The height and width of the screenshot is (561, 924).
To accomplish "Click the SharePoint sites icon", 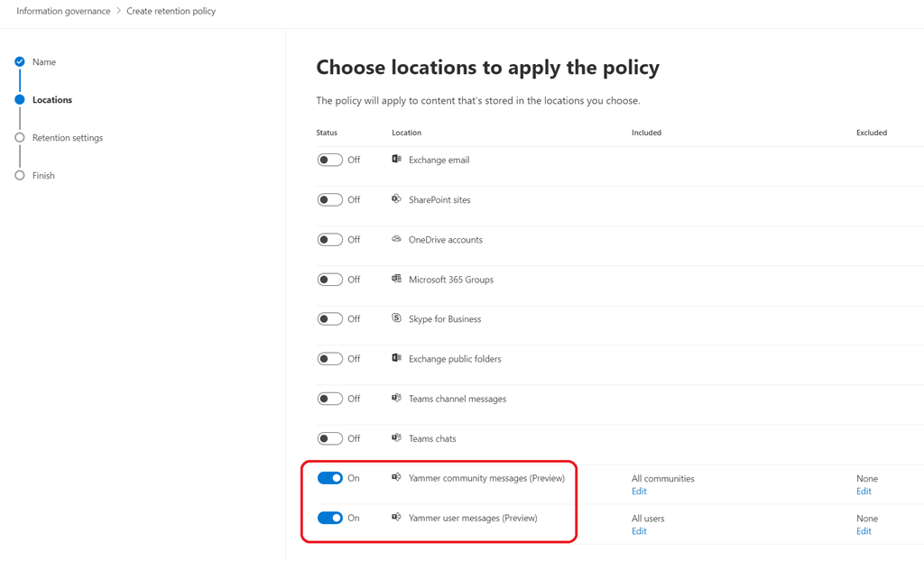I will (396, 199).
